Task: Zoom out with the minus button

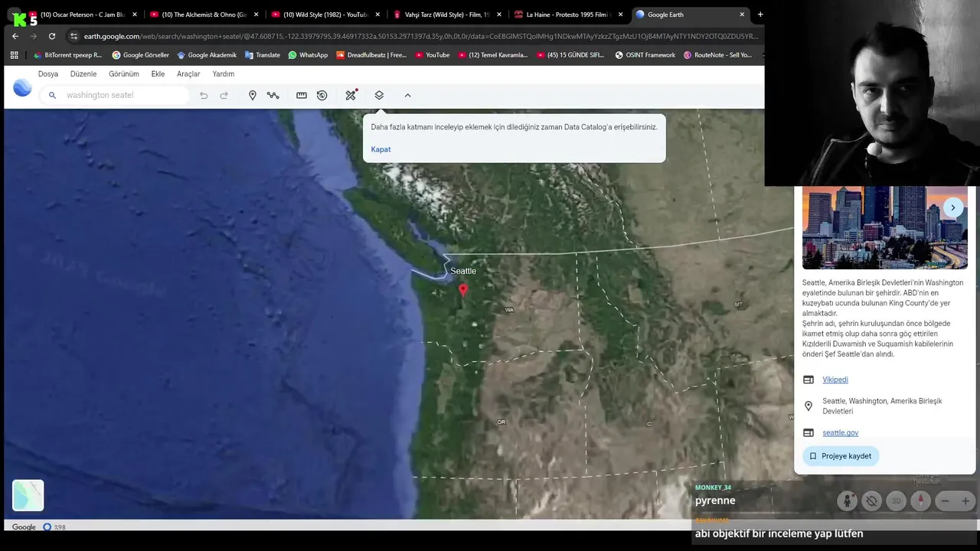Action: click(x=945, y=501)
